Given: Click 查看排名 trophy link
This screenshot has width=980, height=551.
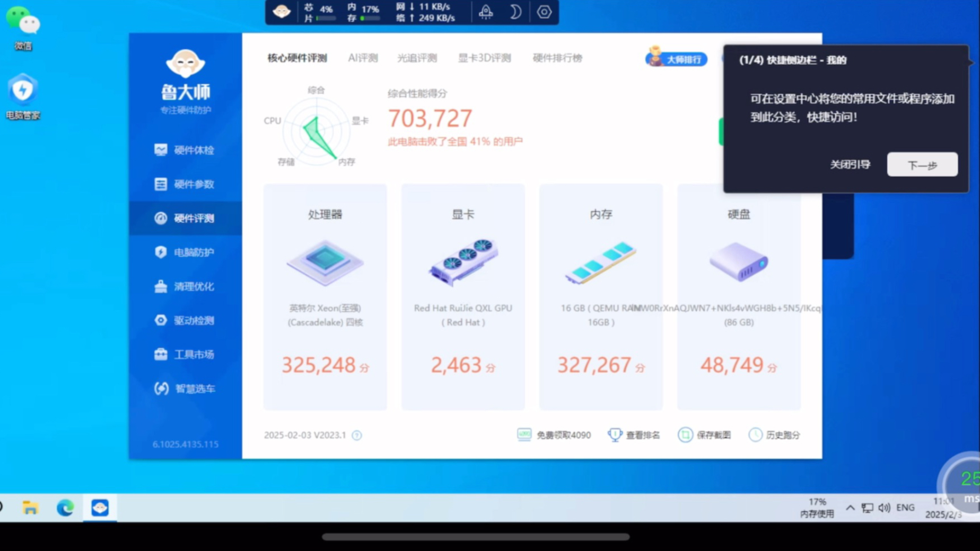Looking at the screenshot, I should click(634, 435).
